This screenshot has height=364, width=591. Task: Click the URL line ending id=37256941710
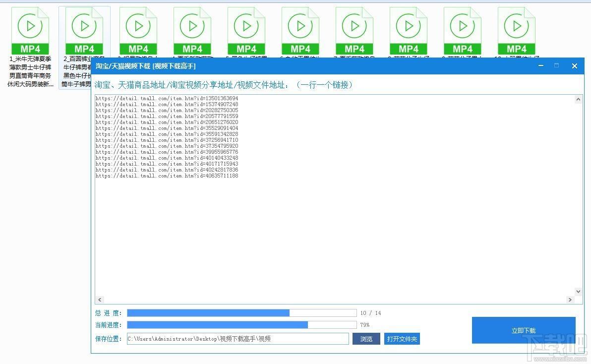pos(167,140)
